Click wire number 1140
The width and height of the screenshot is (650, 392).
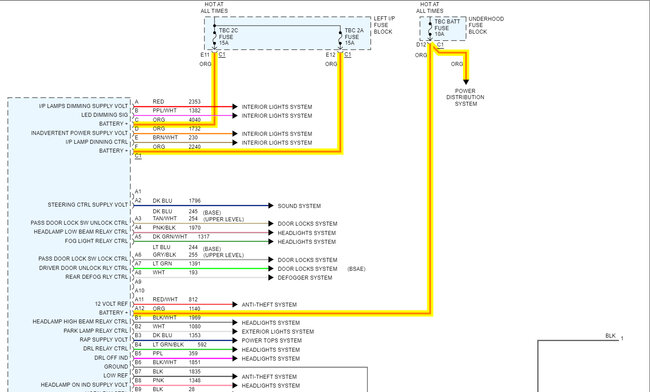pos(194,309)
